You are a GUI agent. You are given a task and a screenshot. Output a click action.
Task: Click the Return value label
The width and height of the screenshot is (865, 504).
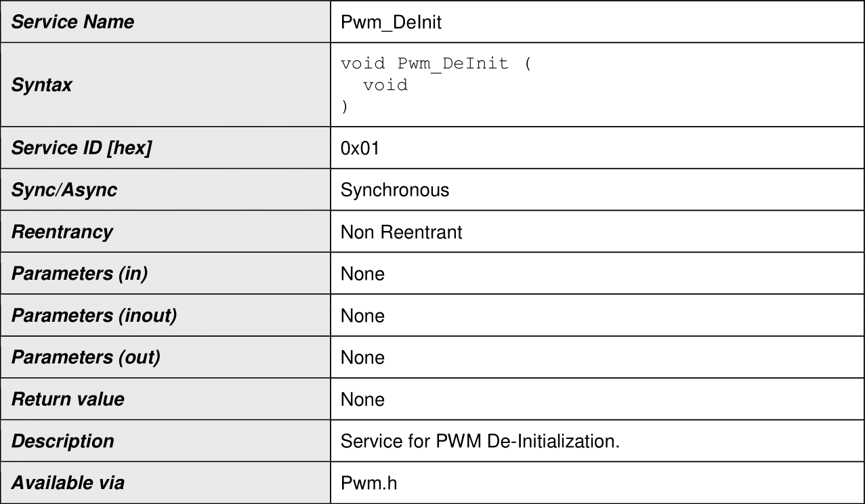[68, 399]
